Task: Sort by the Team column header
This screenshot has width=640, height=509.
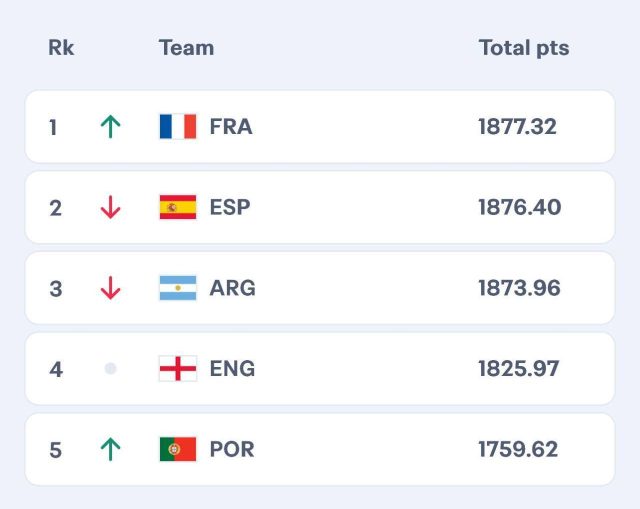Action: click(186, 47)
